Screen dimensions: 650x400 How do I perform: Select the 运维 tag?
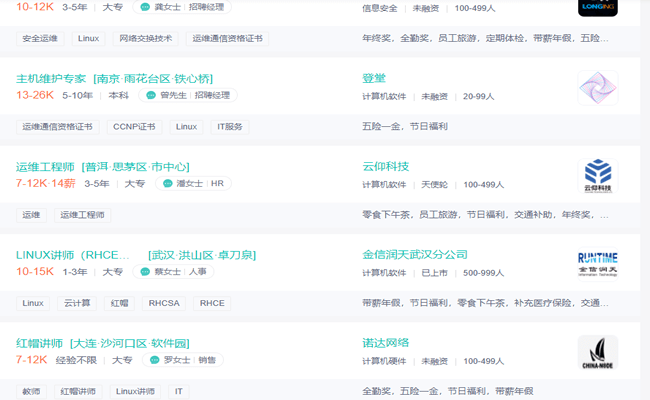tap(31, 215)
